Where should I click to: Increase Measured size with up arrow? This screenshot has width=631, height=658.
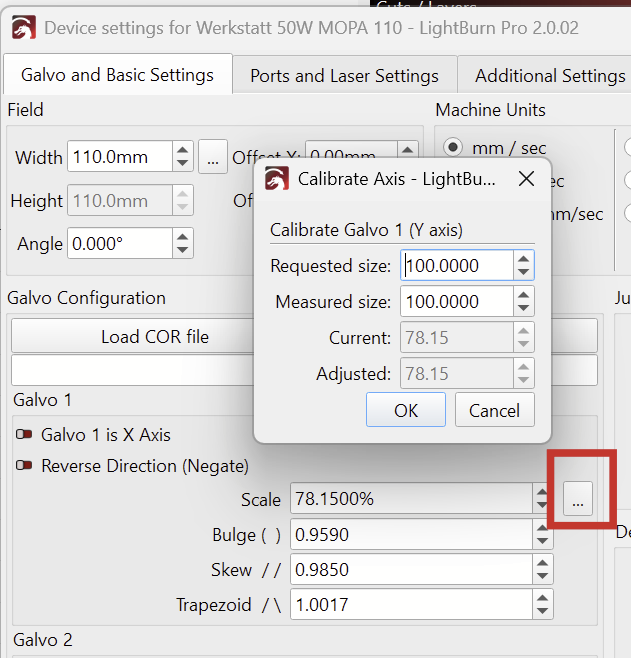click(x=523, y=295)
